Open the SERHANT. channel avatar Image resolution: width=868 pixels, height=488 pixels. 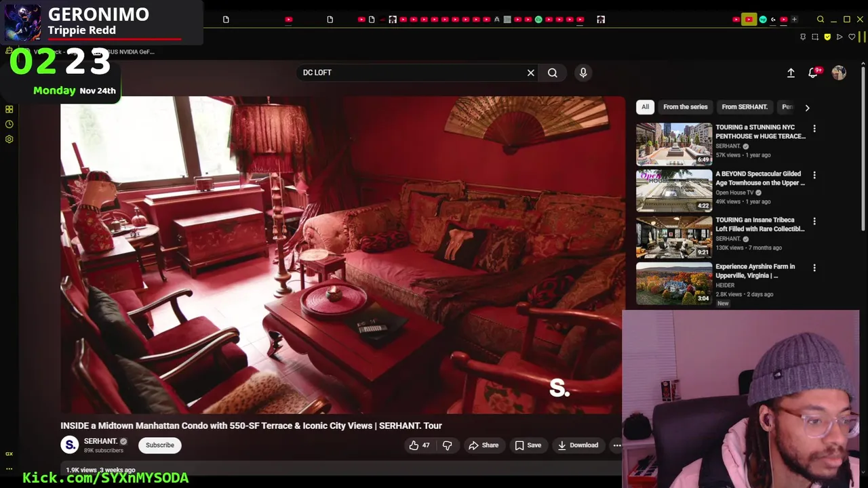(69, 445)
